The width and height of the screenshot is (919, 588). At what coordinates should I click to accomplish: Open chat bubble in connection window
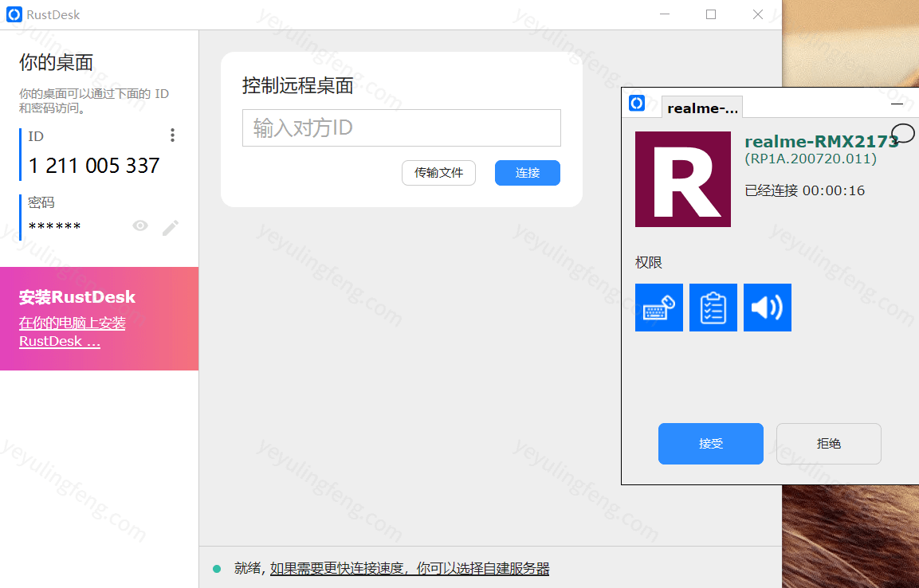tap(902, 133)
